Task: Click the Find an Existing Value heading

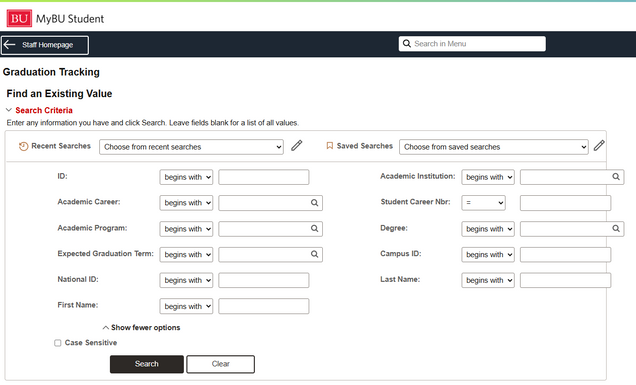Action: (x=59, y=93)
